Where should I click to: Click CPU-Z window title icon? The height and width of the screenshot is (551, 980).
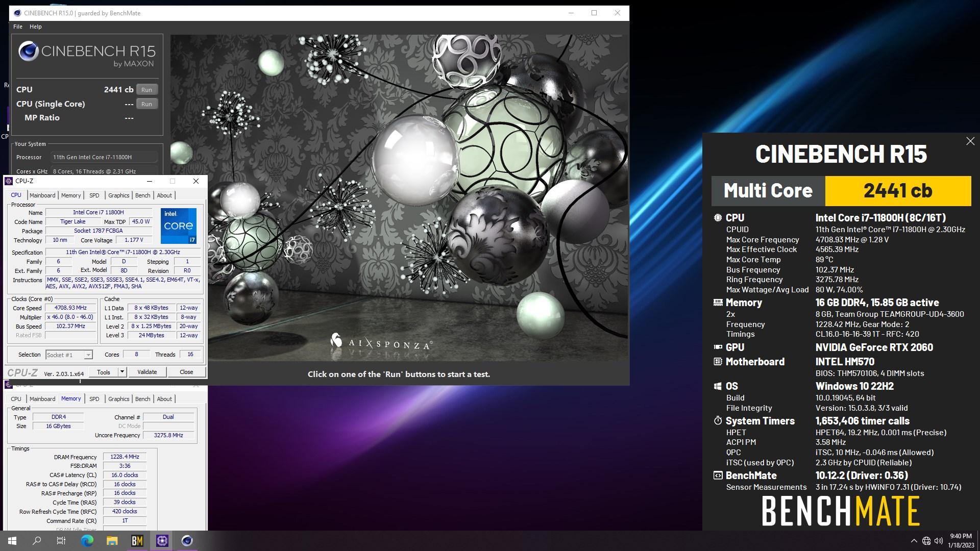(9, 181)
